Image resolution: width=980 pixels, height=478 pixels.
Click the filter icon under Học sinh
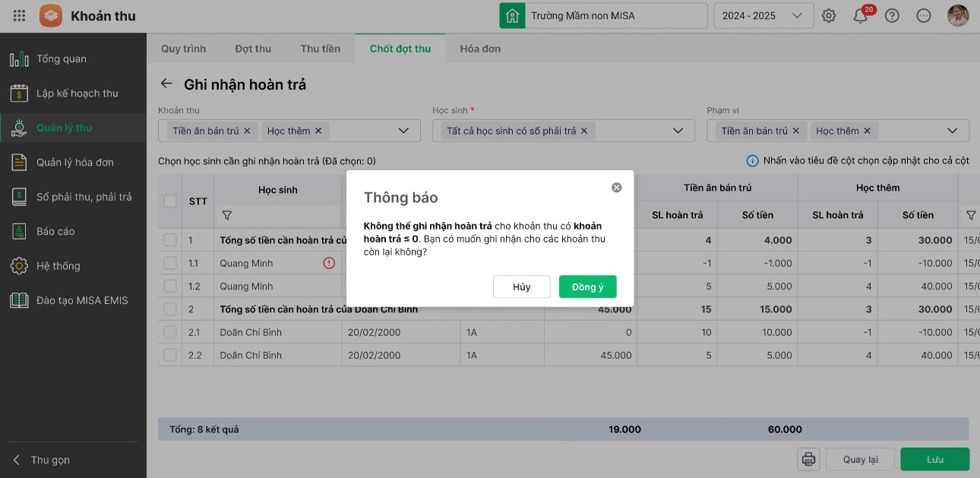(x=226, y=216)
